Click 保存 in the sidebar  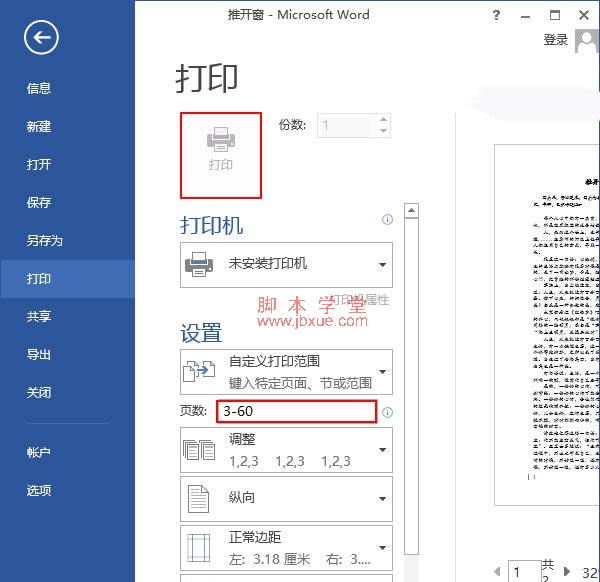[39, 202]
